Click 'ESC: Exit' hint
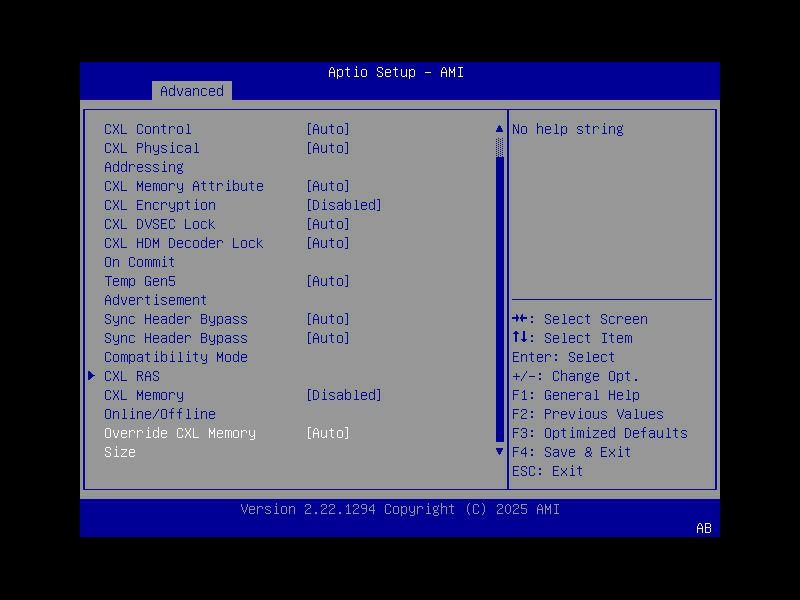Image resolution: width=800 pixels, height=600 pixels. 548,471
